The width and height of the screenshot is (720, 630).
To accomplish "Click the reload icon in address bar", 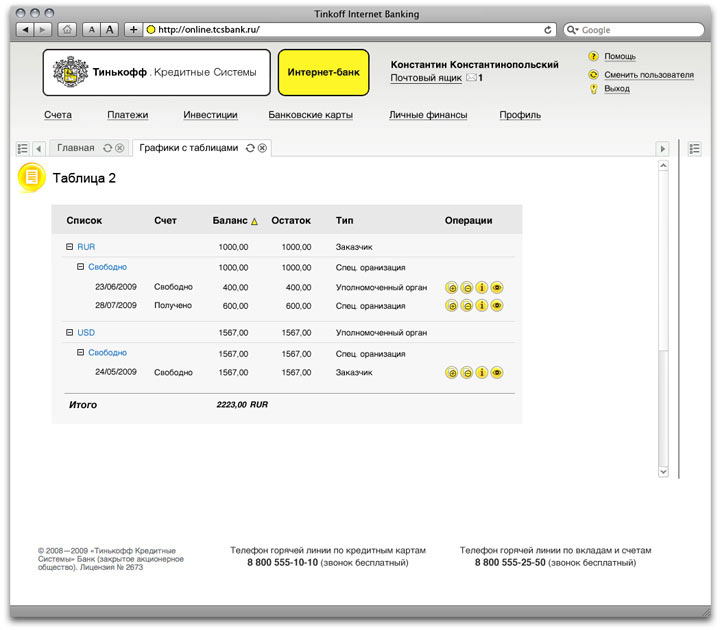I will coord(548,30).
